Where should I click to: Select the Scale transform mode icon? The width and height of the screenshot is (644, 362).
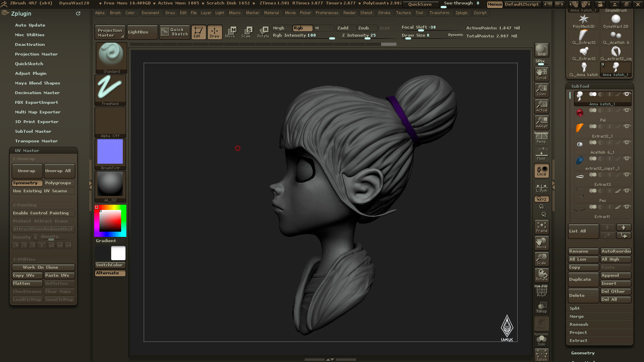246,32
